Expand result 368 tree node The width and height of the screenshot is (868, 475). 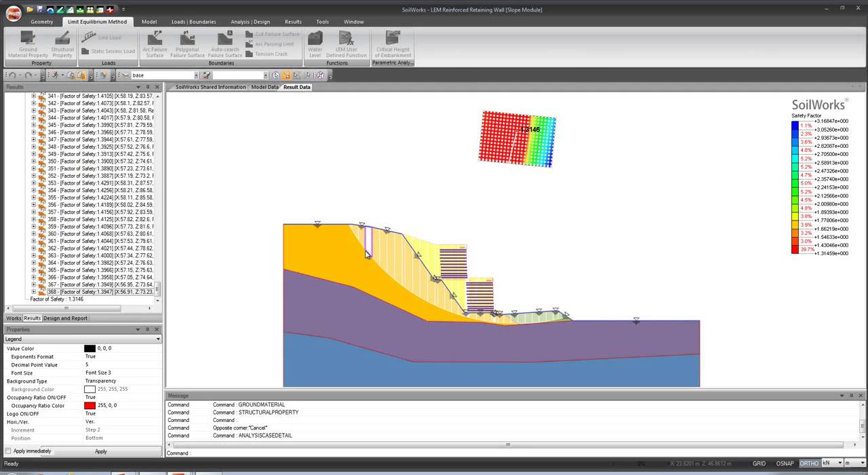pos(34,292)
